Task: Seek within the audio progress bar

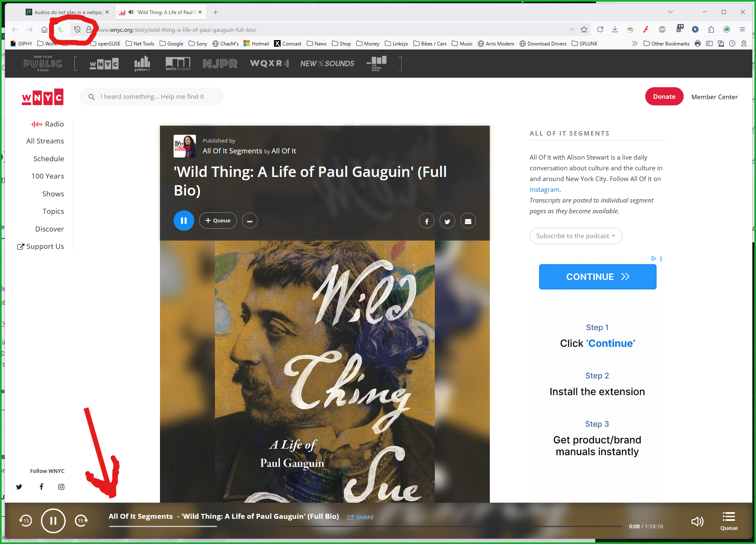Action: pos(365,526)
